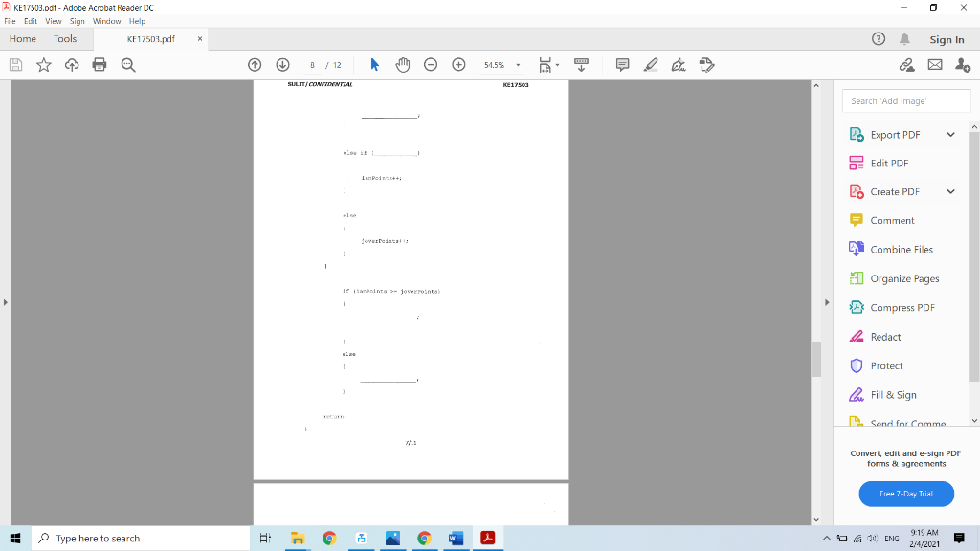Switch to the Tools tab
The image size is (980, 551).
[x=65, y=38]
